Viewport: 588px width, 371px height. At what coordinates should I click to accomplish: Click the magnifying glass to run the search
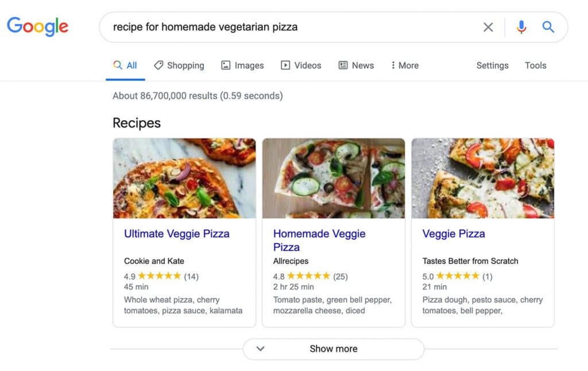click(x=548, y=26)
